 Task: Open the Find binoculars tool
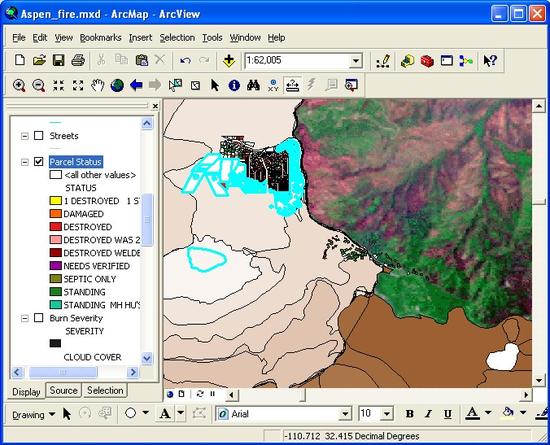[253, 85]
